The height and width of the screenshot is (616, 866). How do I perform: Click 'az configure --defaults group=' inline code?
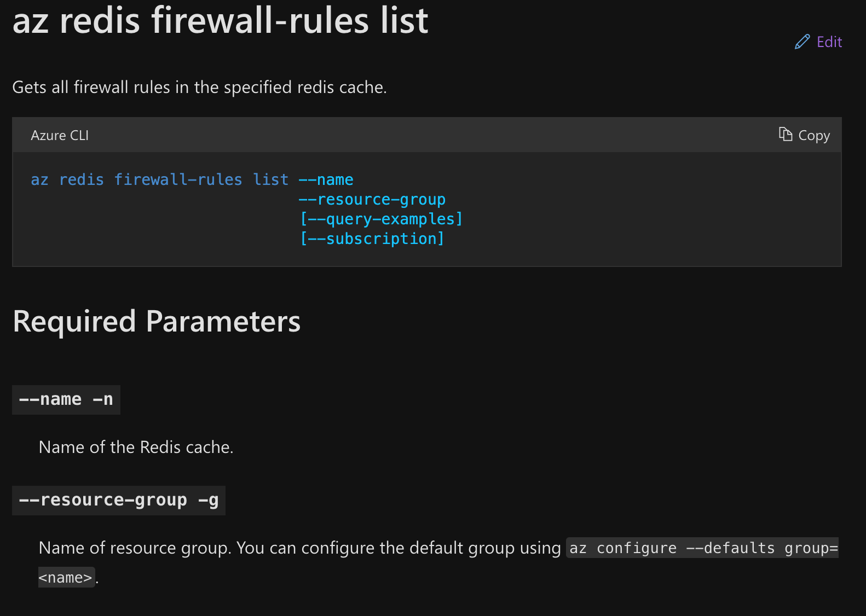(703, 548)
